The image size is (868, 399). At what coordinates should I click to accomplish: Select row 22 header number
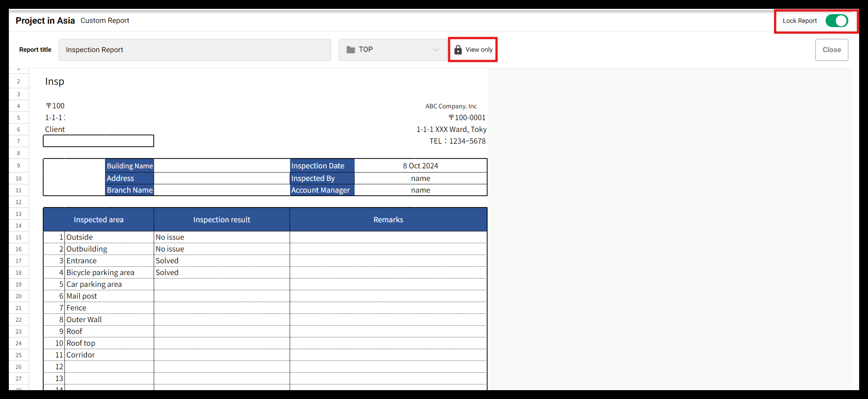coord(19,320)
